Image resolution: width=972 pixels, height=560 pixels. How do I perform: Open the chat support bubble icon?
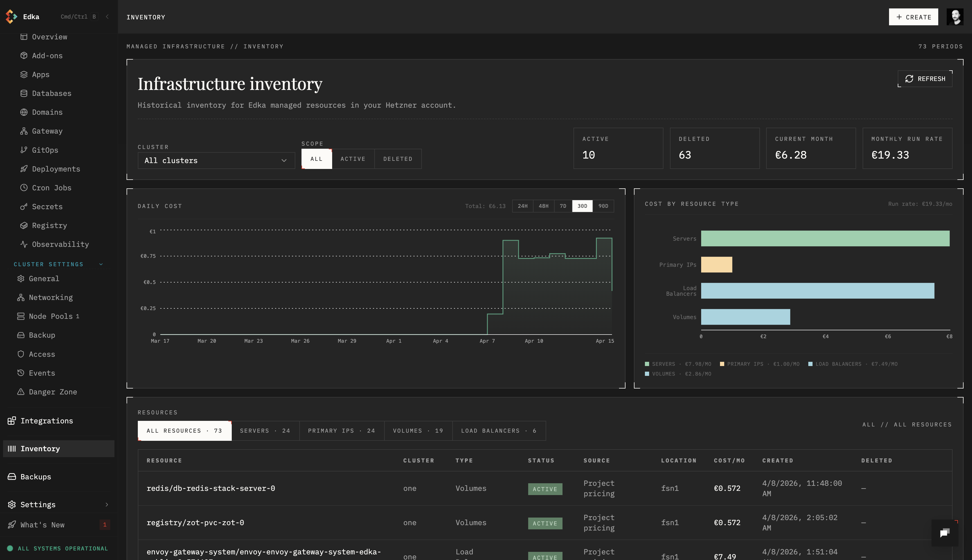[945, 533]
